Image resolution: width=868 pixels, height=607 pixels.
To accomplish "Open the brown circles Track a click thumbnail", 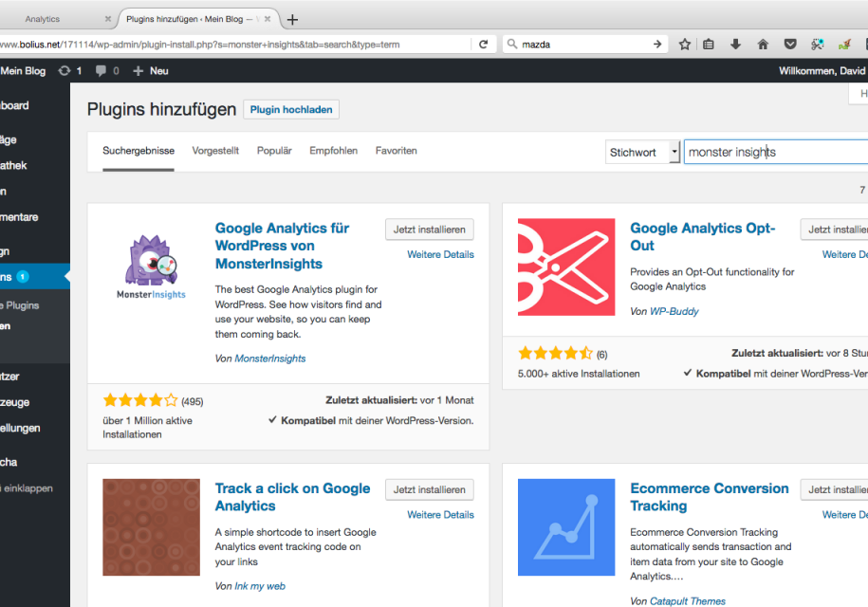I will (151, 527).
